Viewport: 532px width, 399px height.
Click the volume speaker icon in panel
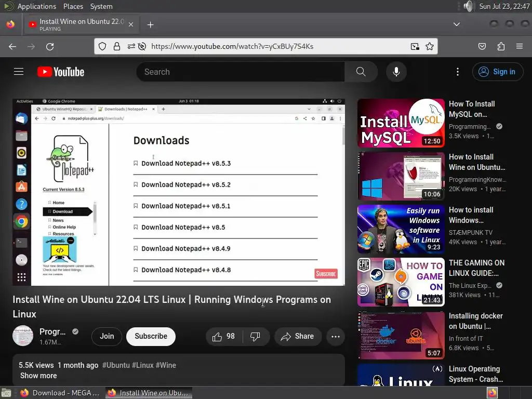click(x=469, y=6)
